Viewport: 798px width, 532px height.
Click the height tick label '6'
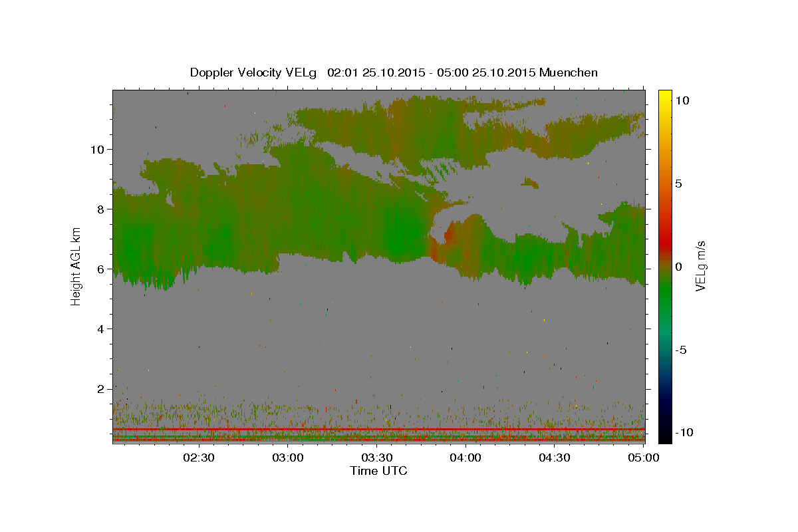click(x=102, y=269)
